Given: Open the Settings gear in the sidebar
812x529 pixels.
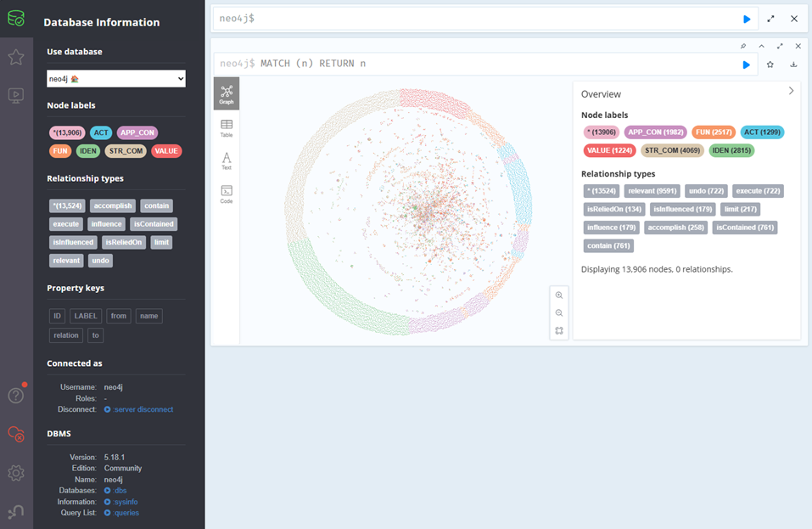Looking at the screenshot, I should (16, 473).
